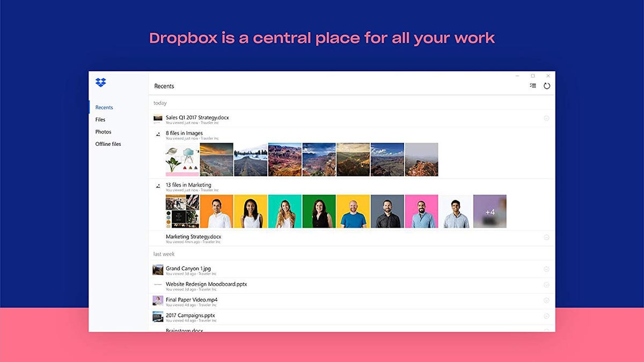Viewport: 644px width, 362px height.
Task: Open the 13 files in Marketing group
Action: [x=188, y=185]
